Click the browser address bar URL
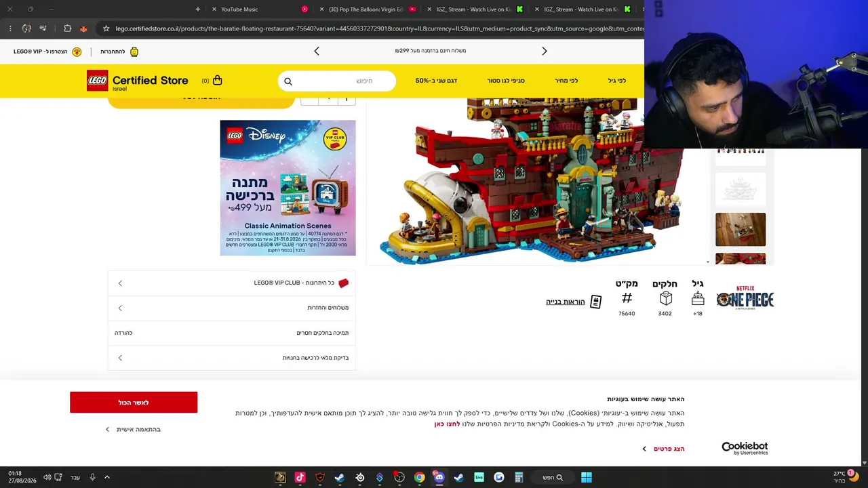The height and width of the screenshot is (488, 868). [x=379, y=28]
